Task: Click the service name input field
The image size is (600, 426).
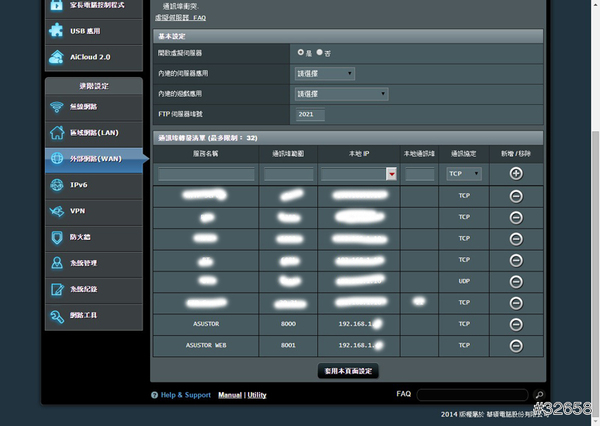Action: pos(206,174)
